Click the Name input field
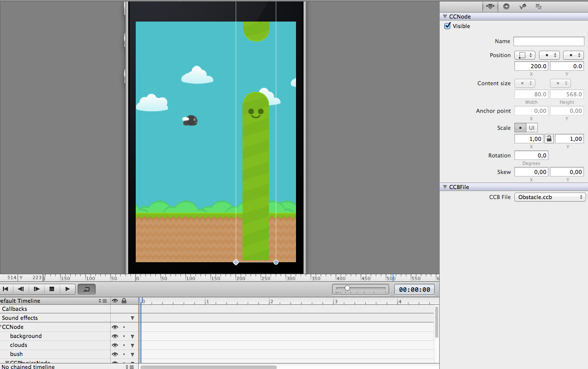This screenshot has height=369, width=588. [x=548, y=41]
